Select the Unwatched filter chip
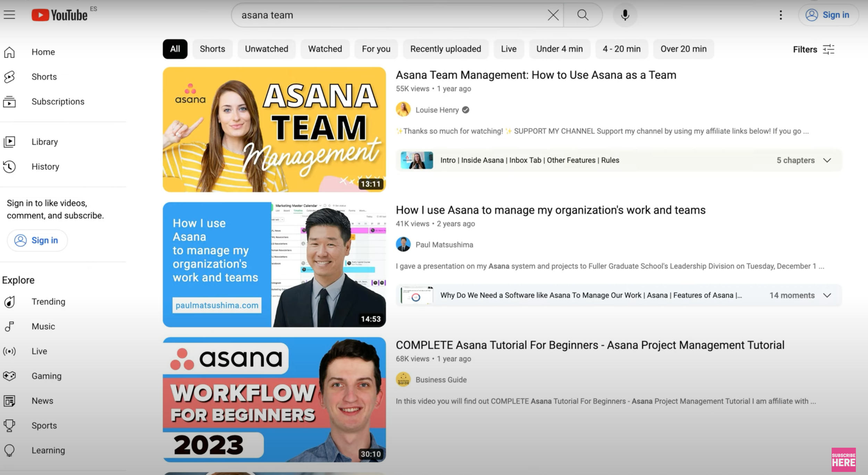 click(266, 49)
